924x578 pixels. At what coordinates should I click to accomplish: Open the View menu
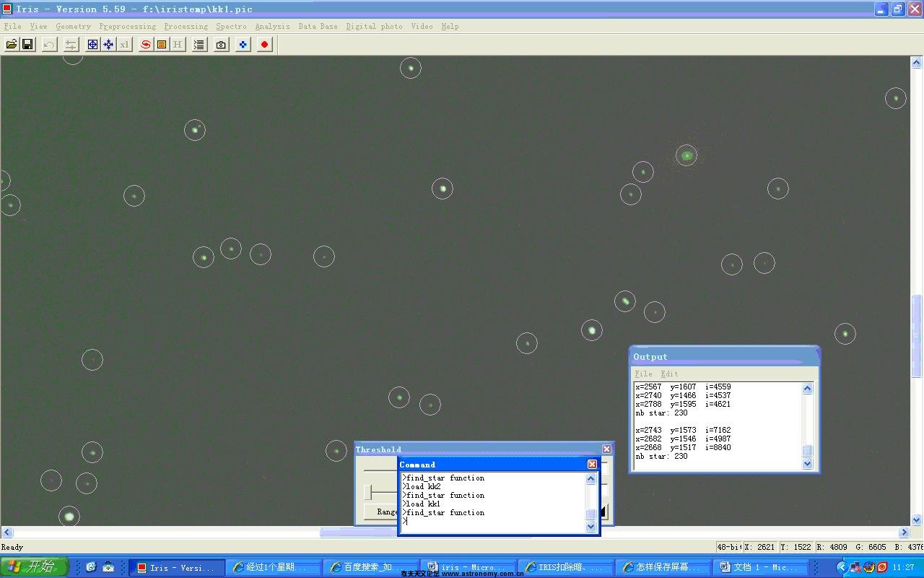click(x=38, y=26)
